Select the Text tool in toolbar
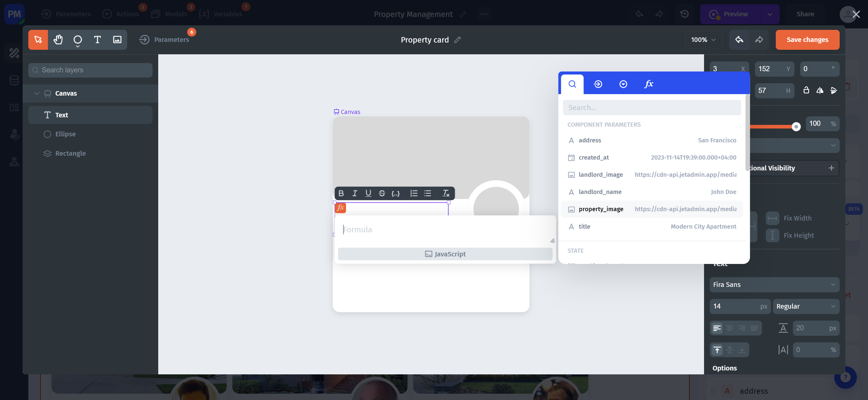The height and width of the screenshot is (400, 868). 97,40
